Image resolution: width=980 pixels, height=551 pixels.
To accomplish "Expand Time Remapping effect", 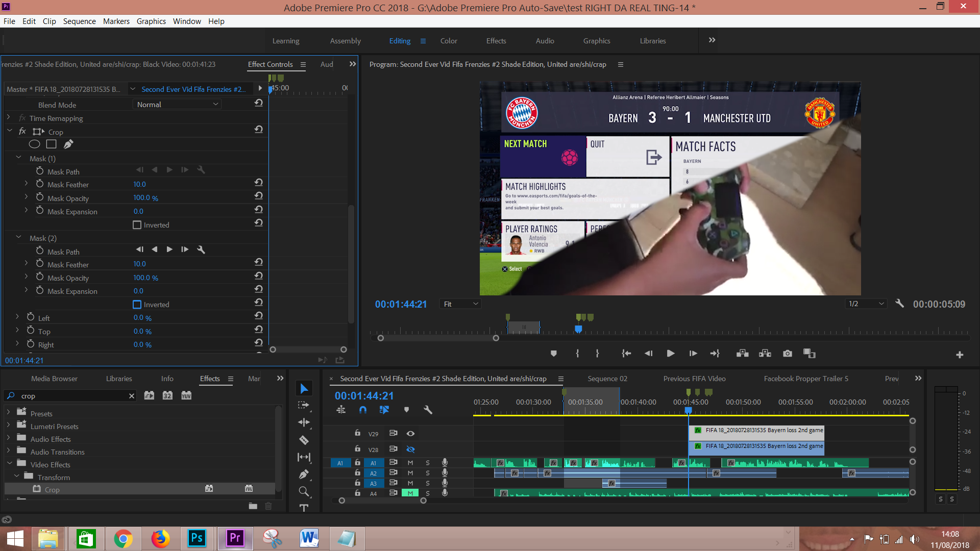I will (8, 118).
